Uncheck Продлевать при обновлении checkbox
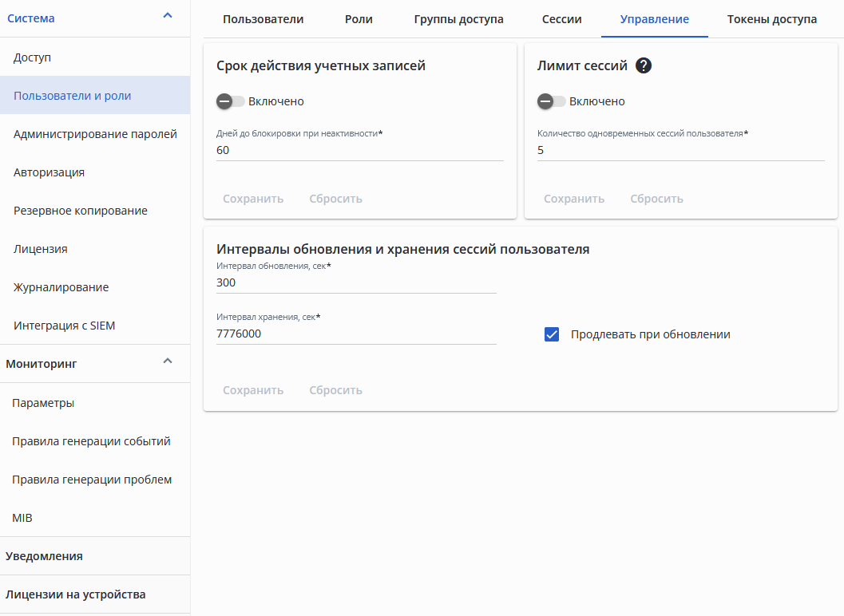Image resolution: width=844 pixels, height=616 pixels. pyautogui.click(x=552, y=334)
